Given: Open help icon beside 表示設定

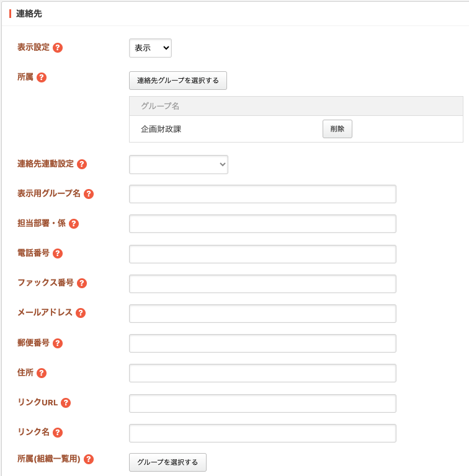Looking at the screenshot, I should click(x=58, y=48).
